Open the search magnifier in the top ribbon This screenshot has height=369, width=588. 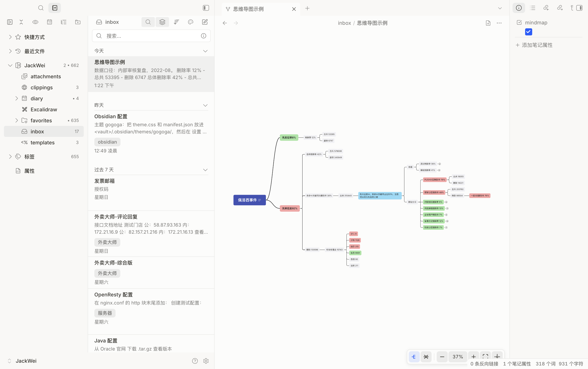[x=41, y=8]
